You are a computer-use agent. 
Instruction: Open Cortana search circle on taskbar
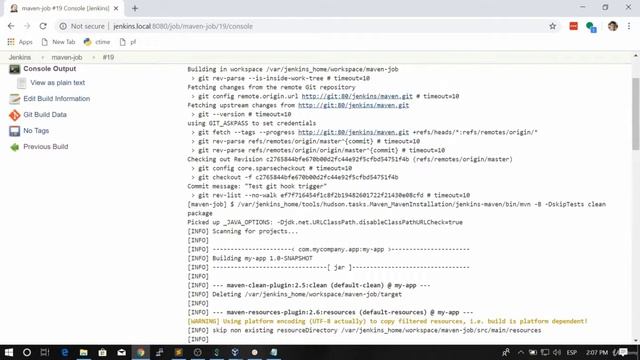pyautogui.click(x=27, y=352)
